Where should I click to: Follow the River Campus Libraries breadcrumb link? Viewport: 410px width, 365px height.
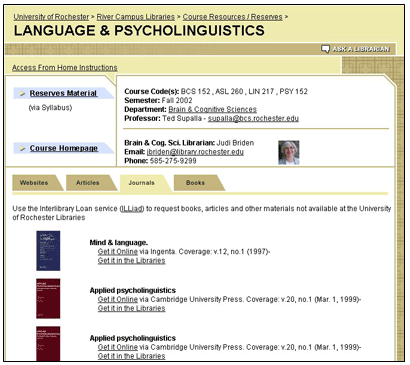tap(136, 17)
